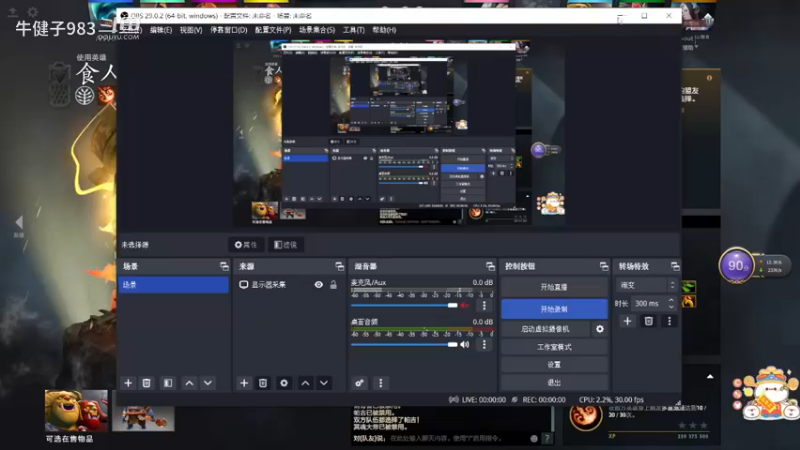Image resolution: width=800 pixels, height=450 pixels.
Task: Toggle lock on 显示器采集 source
Action: coord(333,285)
